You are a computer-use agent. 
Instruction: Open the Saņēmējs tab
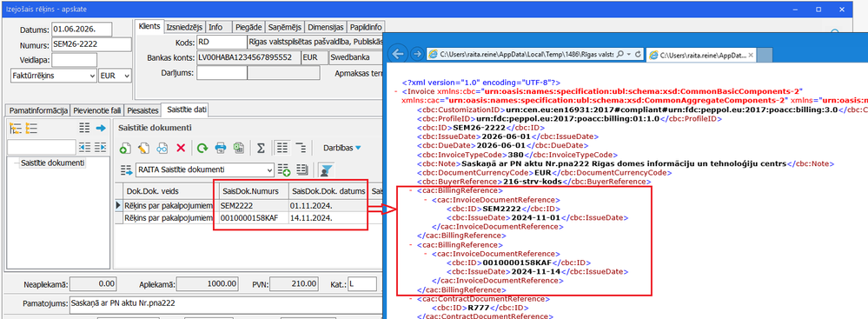(285, 27)
